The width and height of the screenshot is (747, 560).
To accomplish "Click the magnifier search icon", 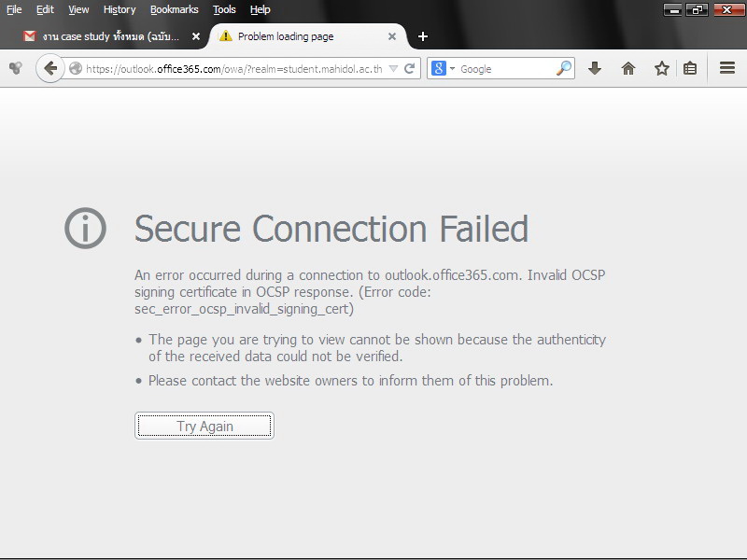I will (x=564, y=68).
